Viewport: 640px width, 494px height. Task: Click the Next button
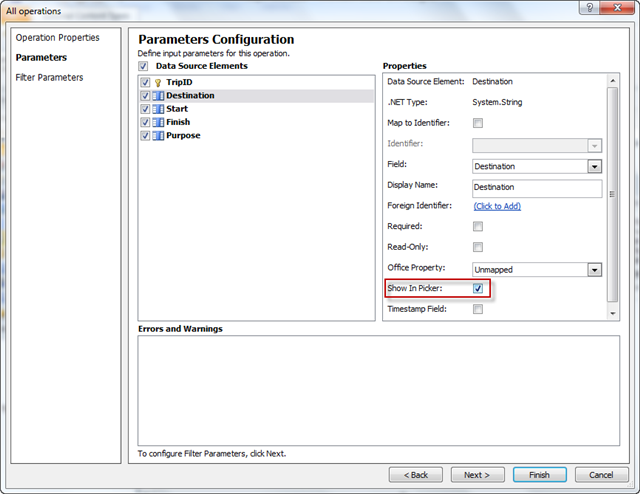(477, 475)
